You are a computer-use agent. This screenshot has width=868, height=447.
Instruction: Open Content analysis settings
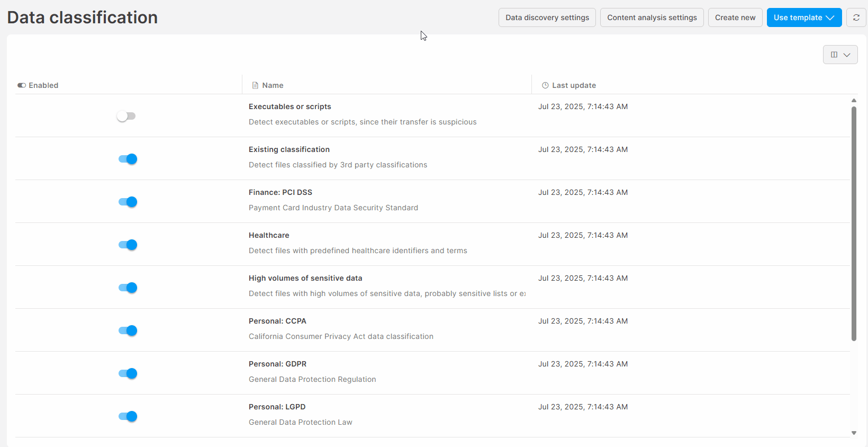tap(652, 17)
